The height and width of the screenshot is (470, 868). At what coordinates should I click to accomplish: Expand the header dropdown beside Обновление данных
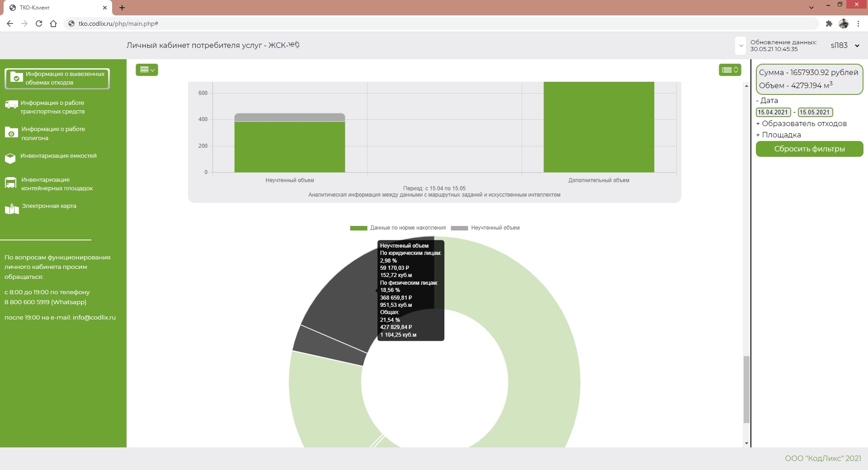[x=741, y=45]
